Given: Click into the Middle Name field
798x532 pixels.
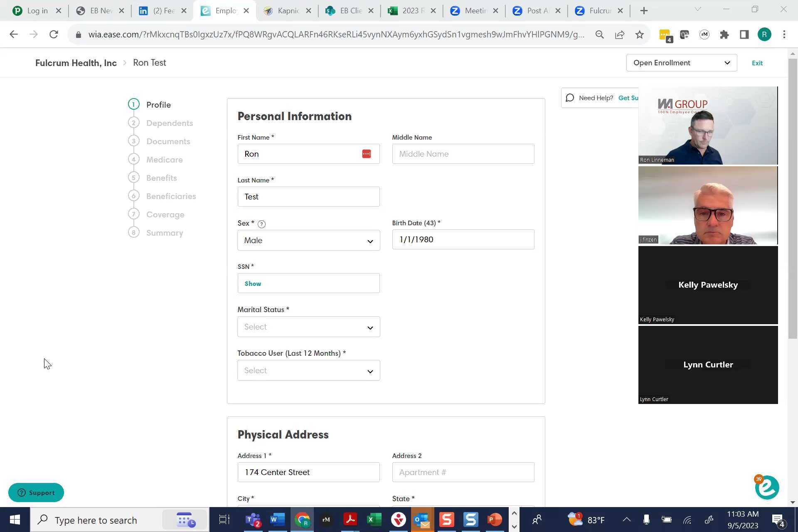Looking at the screenshot, I should [x=463, y=154].
